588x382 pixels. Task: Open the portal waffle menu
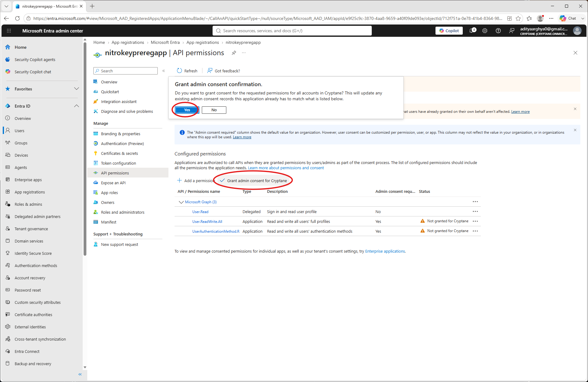pyautogui.click(x=9, y=31)
